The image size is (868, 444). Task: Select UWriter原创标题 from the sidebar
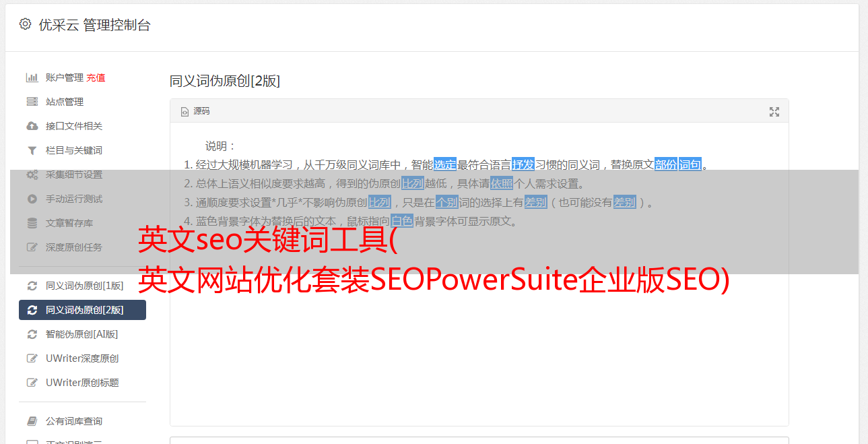click(82, 383)
